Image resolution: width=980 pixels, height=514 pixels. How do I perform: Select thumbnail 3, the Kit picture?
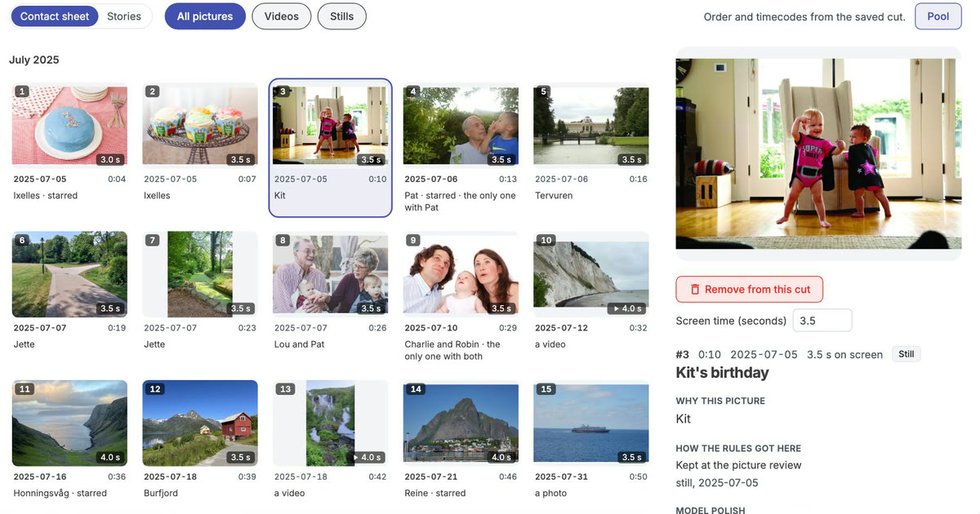[x=331, y=126]
